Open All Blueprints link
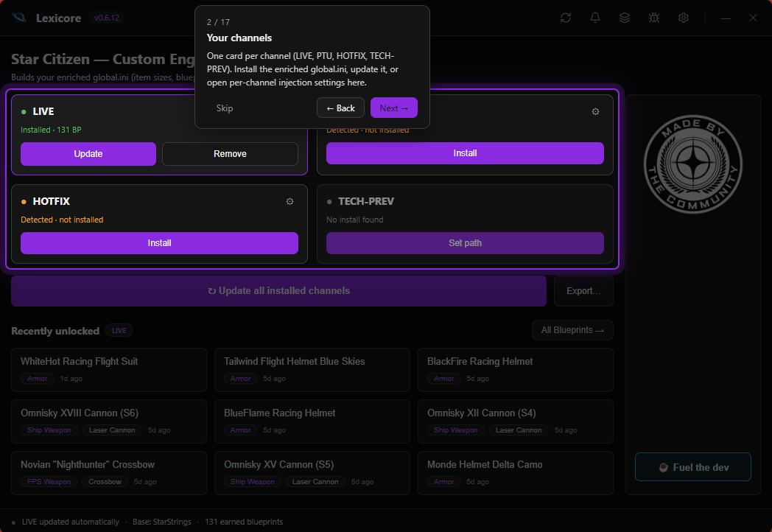Image resolution: width=772 pixels, height=532 pixels. point(572,330)
